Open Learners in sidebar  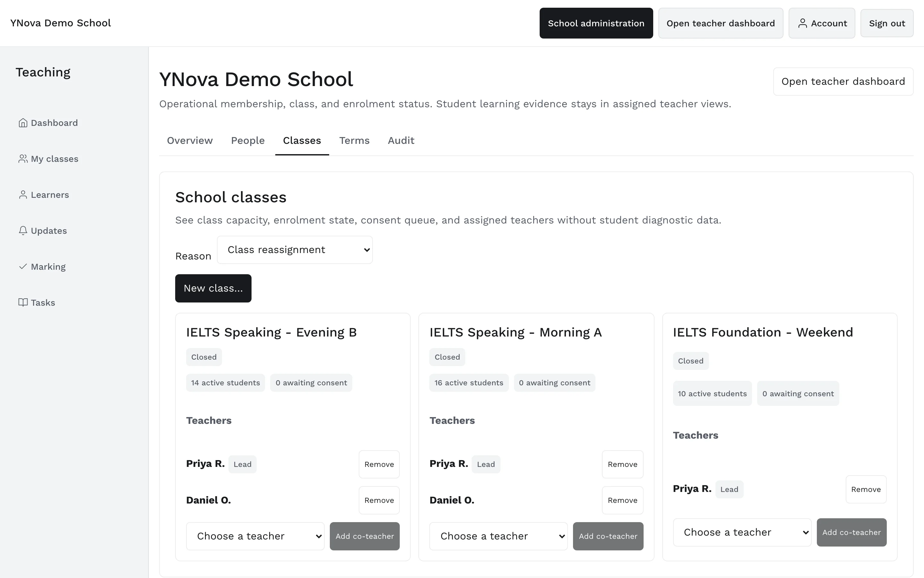[50, 195]
